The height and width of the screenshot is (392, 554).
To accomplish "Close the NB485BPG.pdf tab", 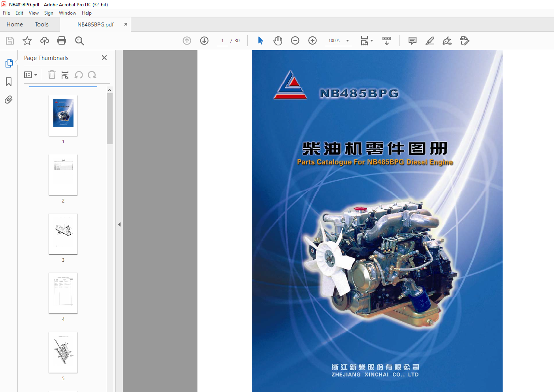I will pos(126,24).
